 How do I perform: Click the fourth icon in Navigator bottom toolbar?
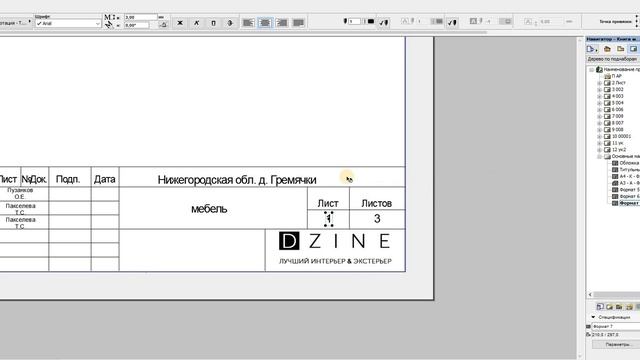[x=629, y=307]
